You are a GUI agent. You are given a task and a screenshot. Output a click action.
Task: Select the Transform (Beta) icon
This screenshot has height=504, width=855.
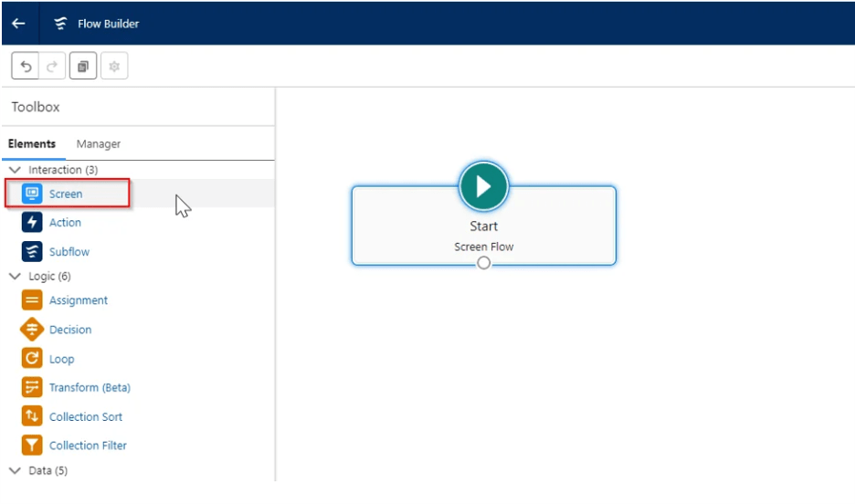pos(32,388)
